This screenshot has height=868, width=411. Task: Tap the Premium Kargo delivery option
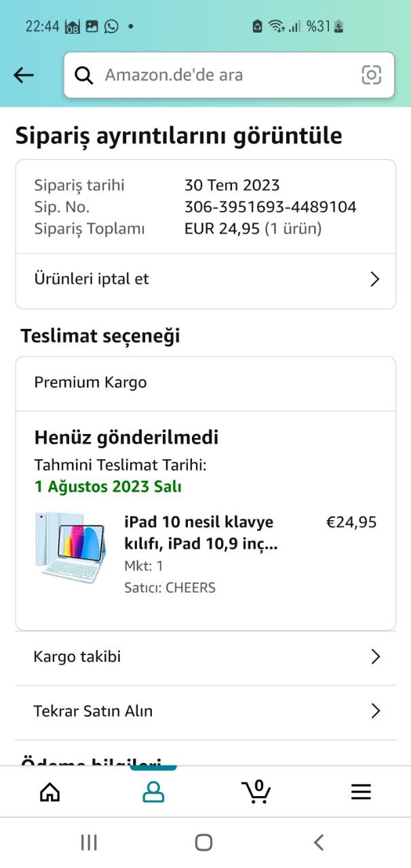[91, 382]
